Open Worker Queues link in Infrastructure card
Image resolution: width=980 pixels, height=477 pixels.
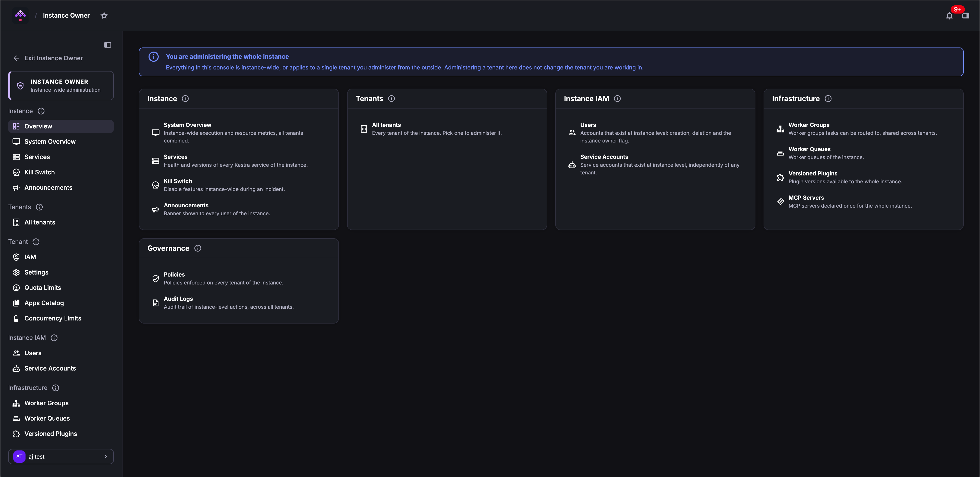click(x=809, y=149)
